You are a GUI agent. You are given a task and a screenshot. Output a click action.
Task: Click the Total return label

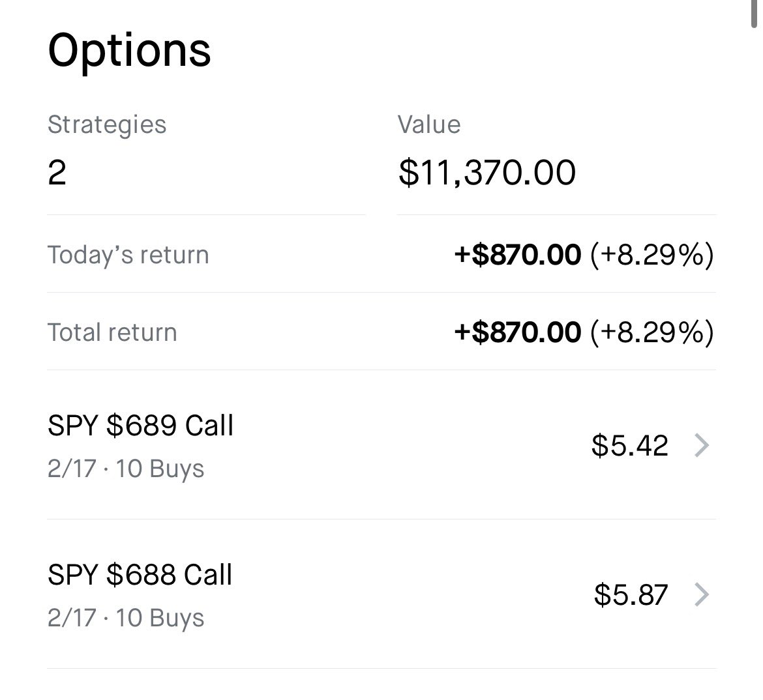pyautogui.click(x=112, y=332)
